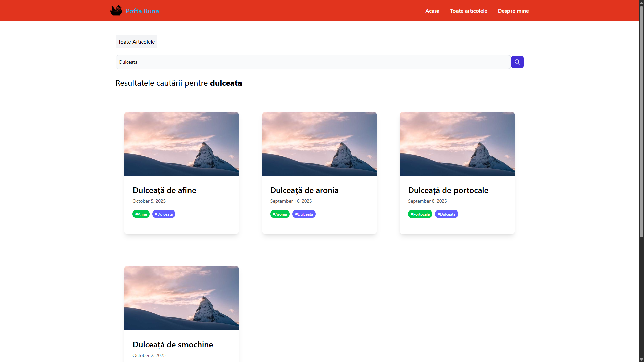
Task: Click the scrollbar down arrow
Action: (641, 359)
